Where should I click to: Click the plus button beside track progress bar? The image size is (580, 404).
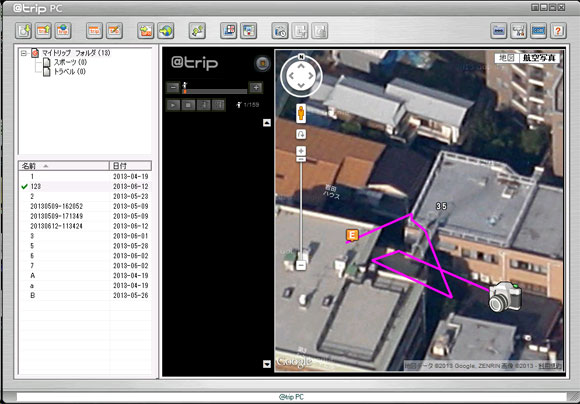pyautogui.click(x=256, y=88)
